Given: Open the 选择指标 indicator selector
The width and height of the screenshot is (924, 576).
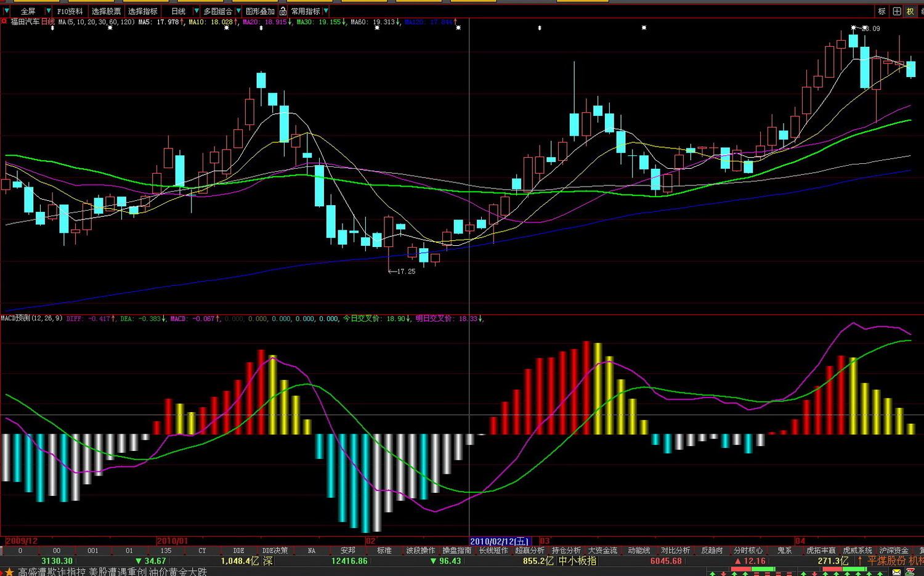Looking at the screenshot, I should (x=143, y=11).
